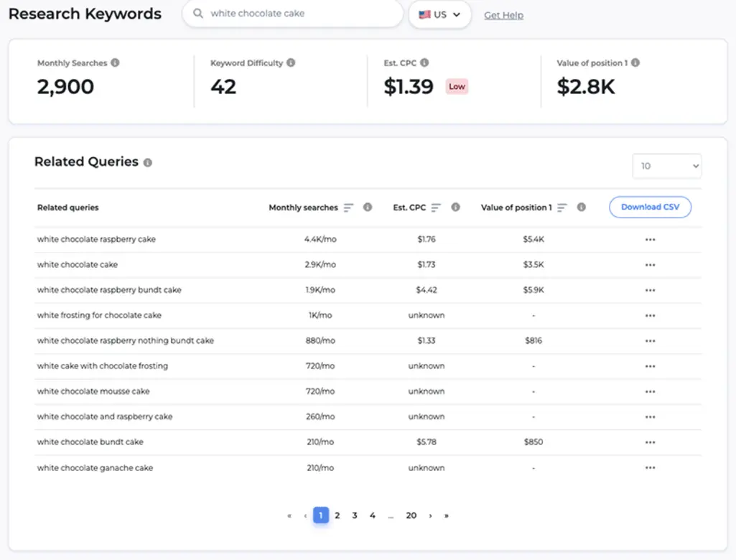Open the results-per-page dropdown showing 10
Image resolution: width=736 pixels, height=560 pixels.
(x=666, y=166)
